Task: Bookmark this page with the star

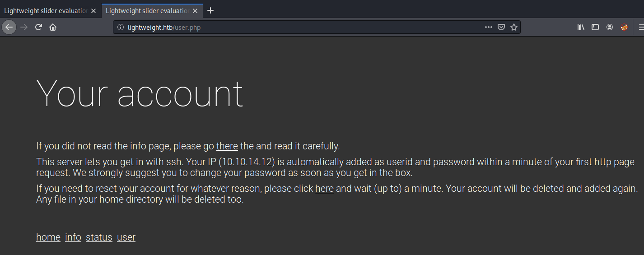Action: [x=513, y=27]
